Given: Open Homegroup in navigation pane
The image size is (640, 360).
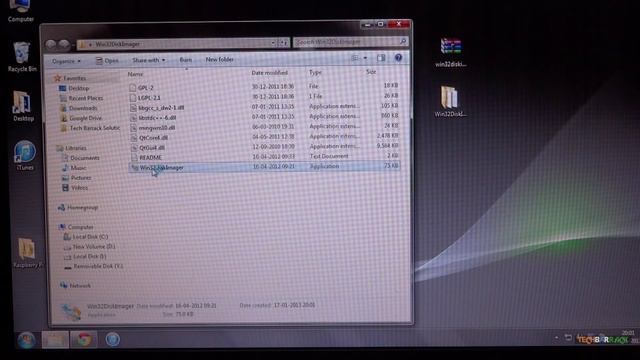Looking at the screenshot, I should pyautogui.click(x=78, y=207).
